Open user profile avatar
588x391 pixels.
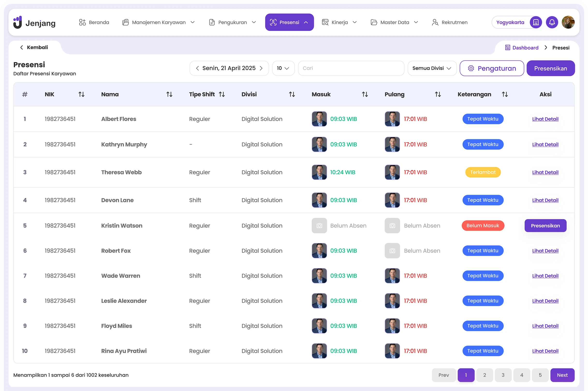568,23
